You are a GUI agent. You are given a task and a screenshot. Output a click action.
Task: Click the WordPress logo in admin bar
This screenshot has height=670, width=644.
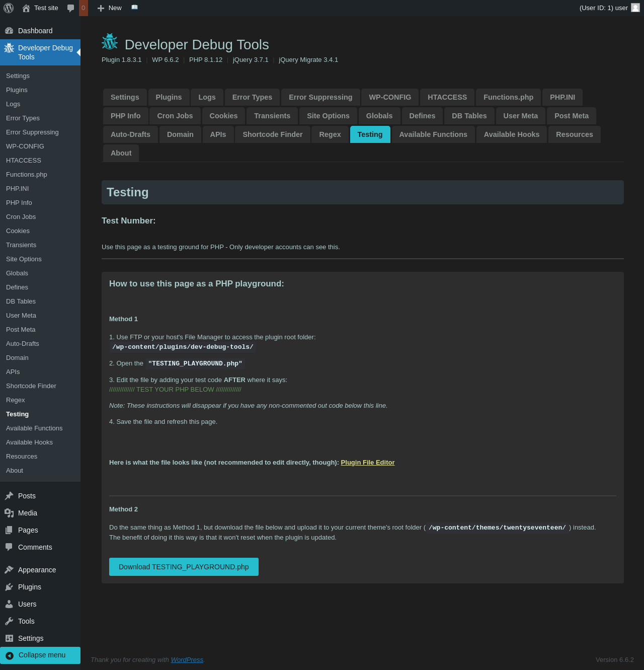click(x=9, y=8)
